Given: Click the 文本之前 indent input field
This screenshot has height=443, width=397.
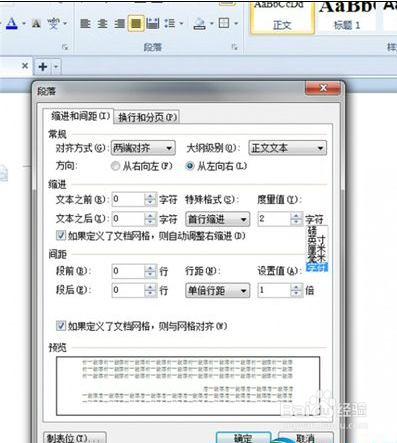Looking at the screenshot, I should click(x=128, y=199).
